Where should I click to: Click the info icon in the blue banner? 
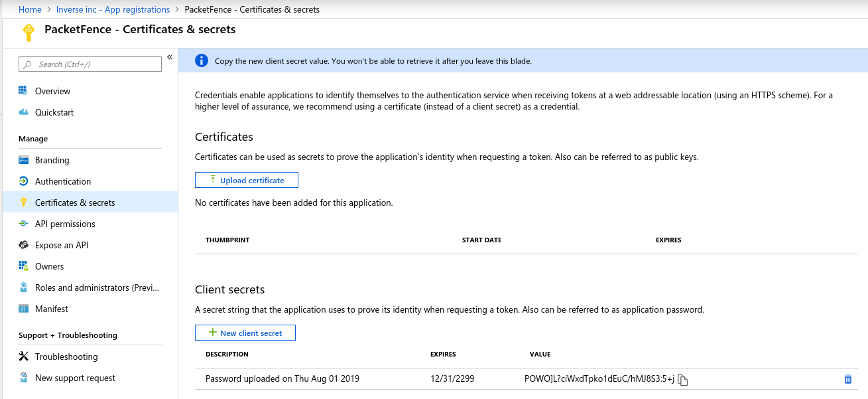click(x=202, y=60)
